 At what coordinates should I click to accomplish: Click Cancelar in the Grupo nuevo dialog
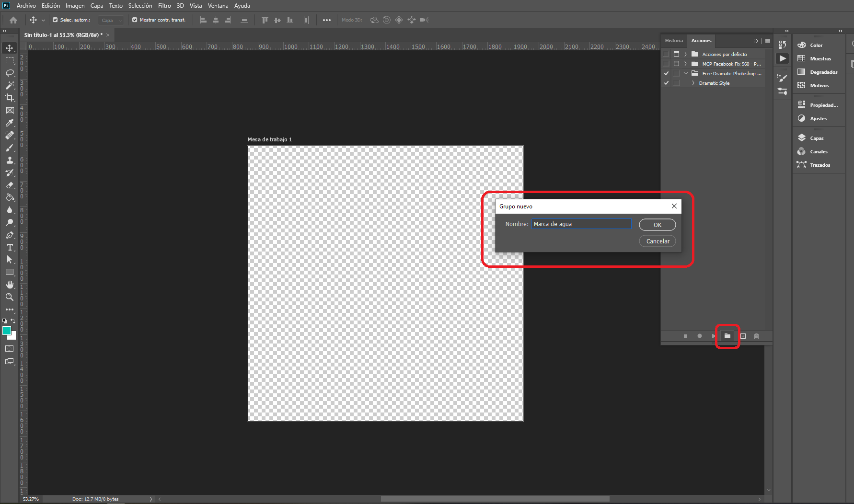coord(657,241)
